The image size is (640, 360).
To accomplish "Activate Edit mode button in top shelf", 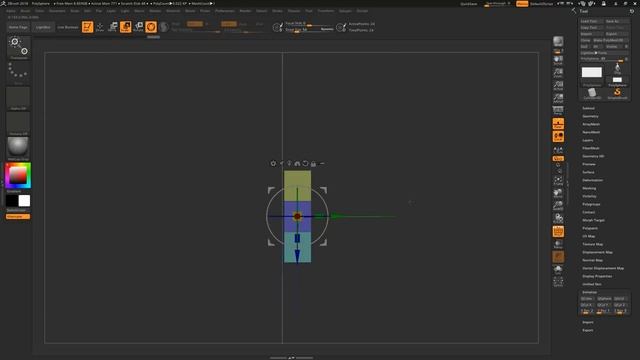I will [x=87, y=27].
